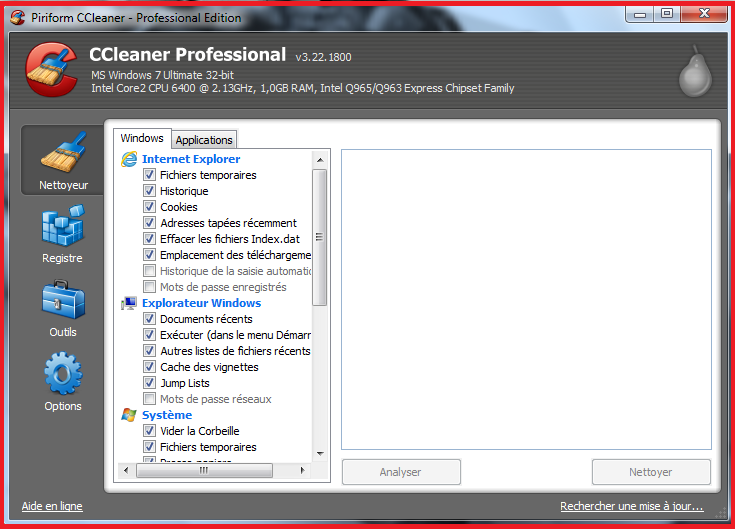Screen dimensions: 735x529
Task: Disable Vider la Corbeille option
Action: [x=150, y=431]
